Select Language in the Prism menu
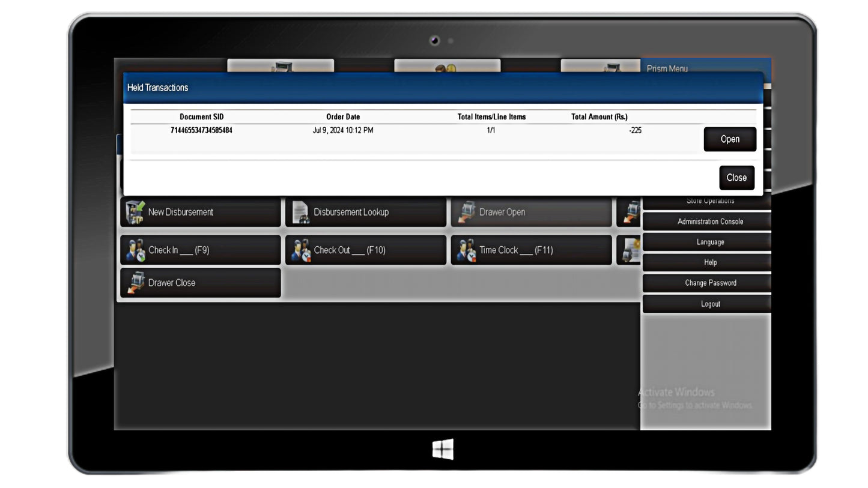The width and height of the screenshot is (868, 488). coord(710,242)
